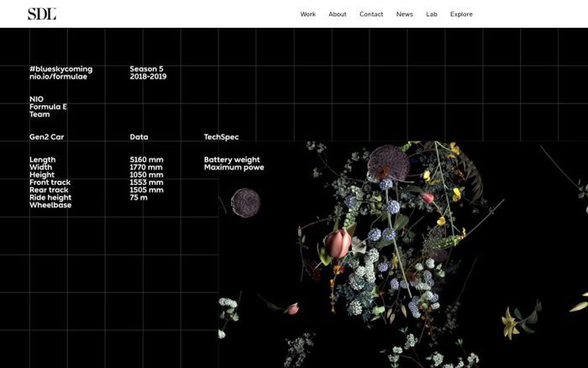Open the Contact page
The height and width of the screenshot is (368, 588).
coord(371,14)
